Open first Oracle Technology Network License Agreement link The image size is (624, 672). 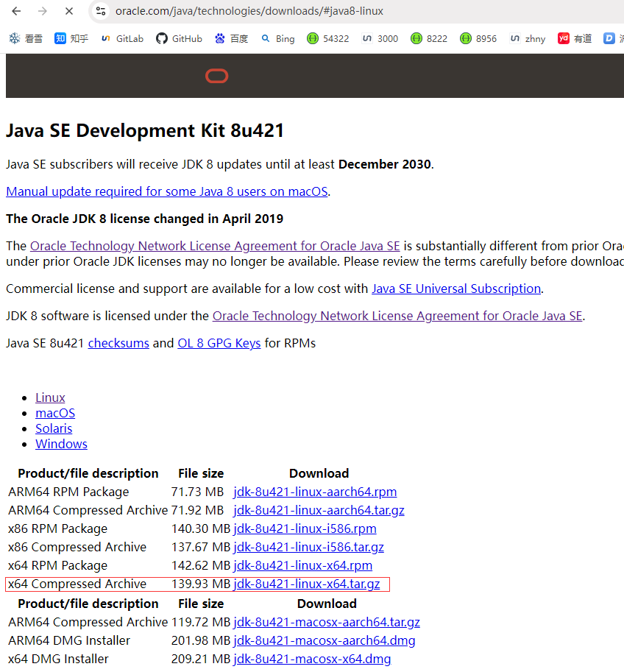(x=215, y=246)
